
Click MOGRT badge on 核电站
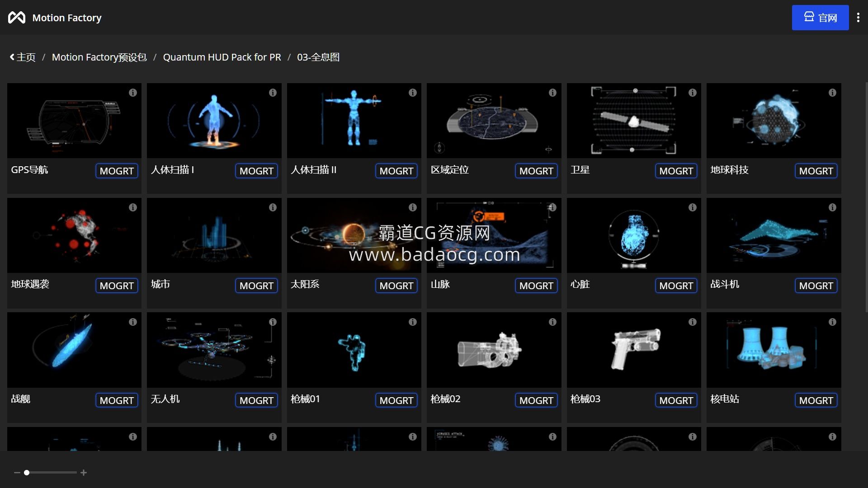click(x=816, y=400)
